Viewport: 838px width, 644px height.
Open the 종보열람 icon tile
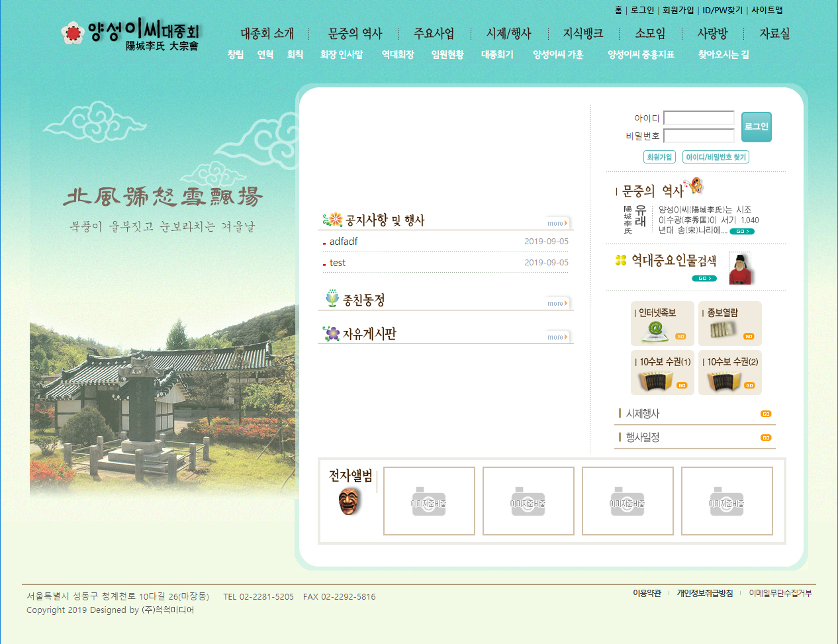point(730,324)
